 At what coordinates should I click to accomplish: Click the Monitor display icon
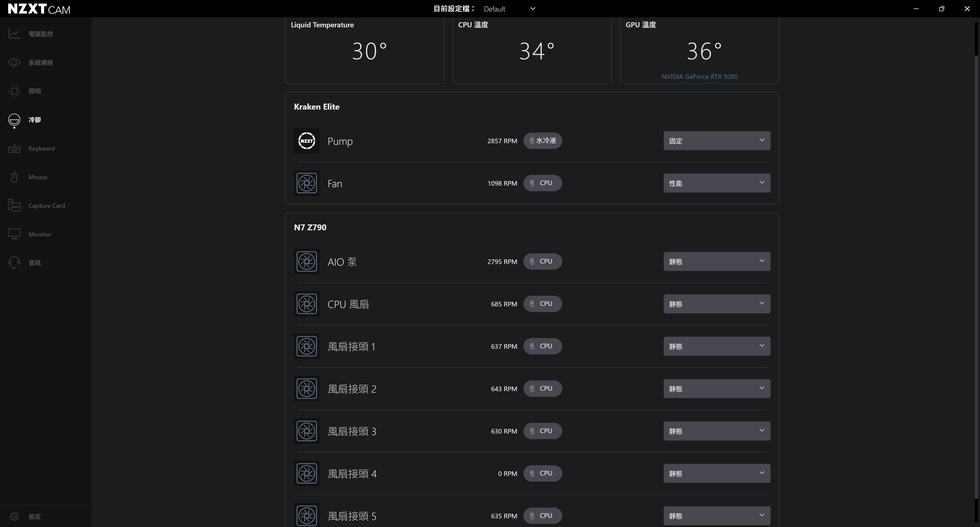(x=14, y=234)
